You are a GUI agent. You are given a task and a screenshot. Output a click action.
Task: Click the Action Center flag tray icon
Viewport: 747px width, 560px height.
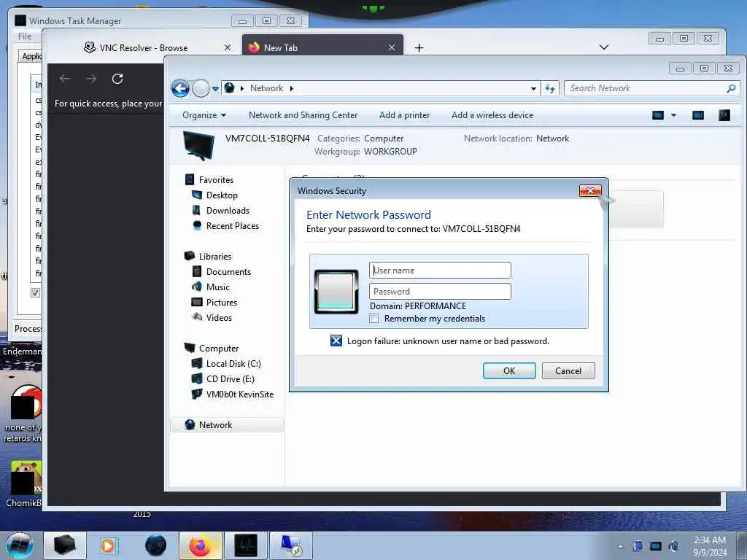(638, 546)
